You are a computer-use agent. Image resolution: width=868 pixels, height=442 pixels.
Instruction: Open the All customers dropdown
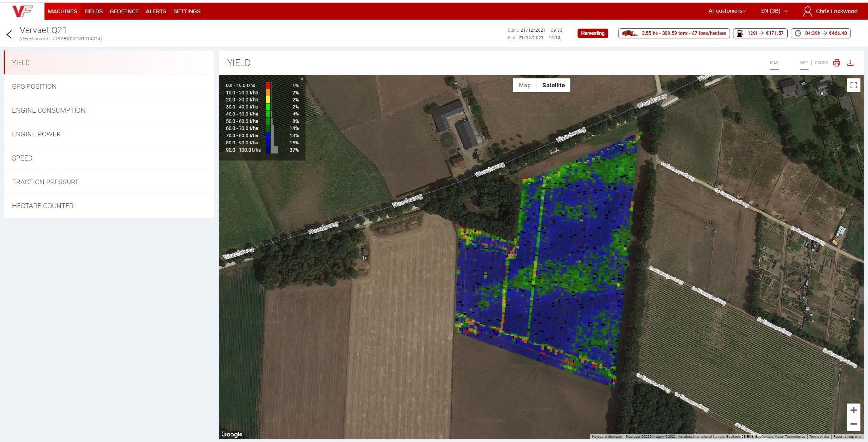click(x=727, y=11)
